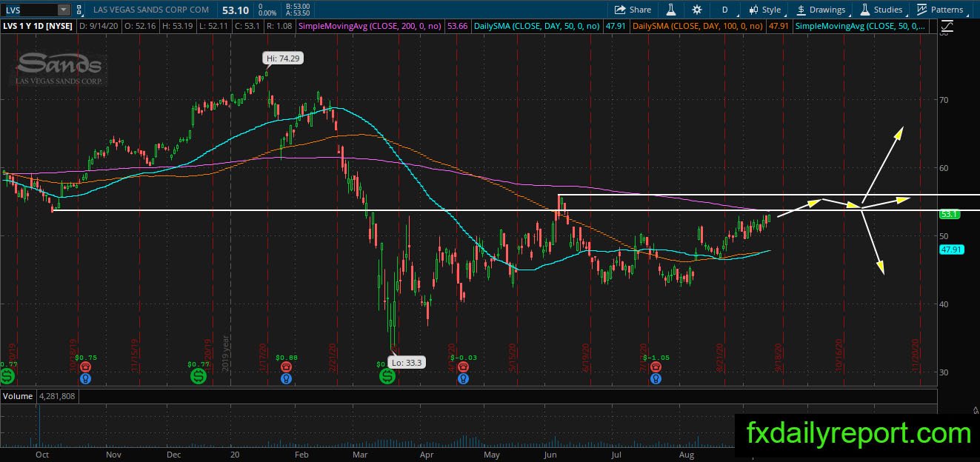
Task: Select the truncated SimpleMovingAvg (CLOSE, 50, 0,... label
Action: pyautogui.click(x=861, y=26)
